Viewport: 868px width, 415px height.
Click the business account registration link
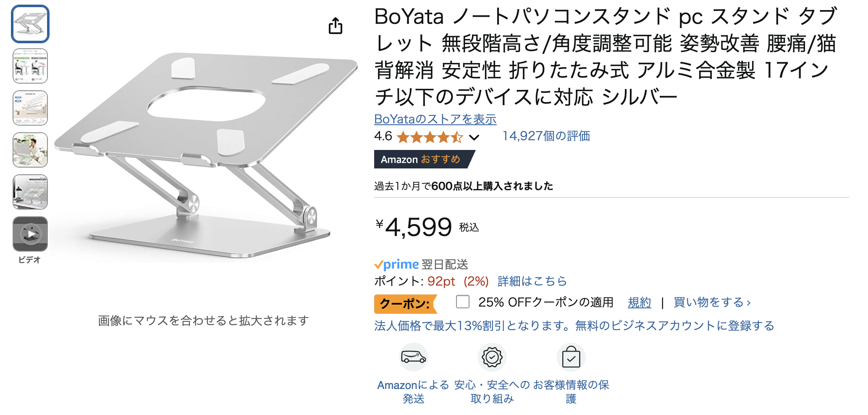[574, 326]
